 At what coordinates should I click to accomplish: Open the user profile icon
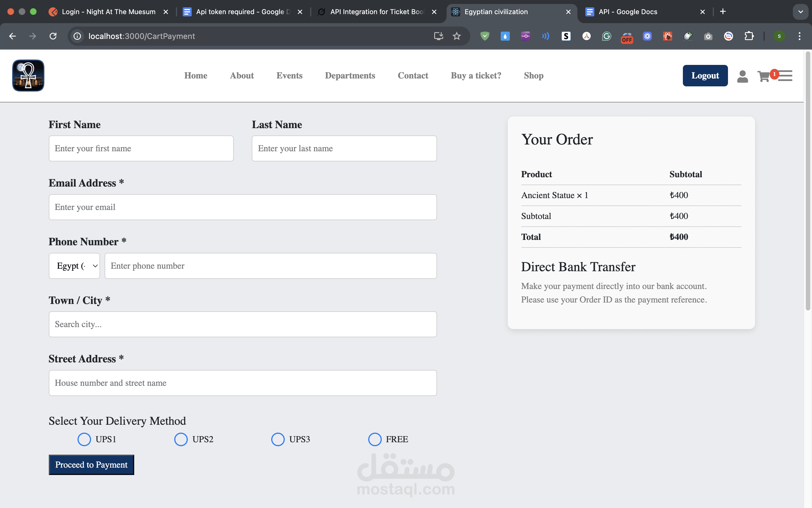742,76
